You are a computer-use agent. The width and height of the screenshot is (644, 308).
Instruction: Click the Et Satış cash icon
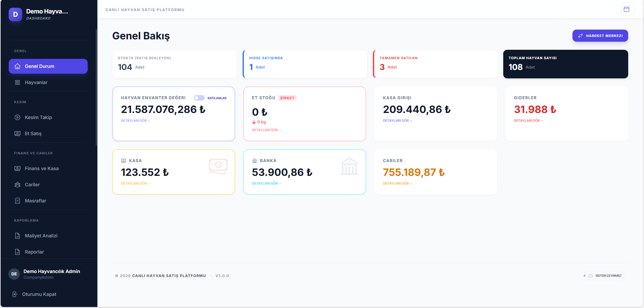click(x=17, y=133)
